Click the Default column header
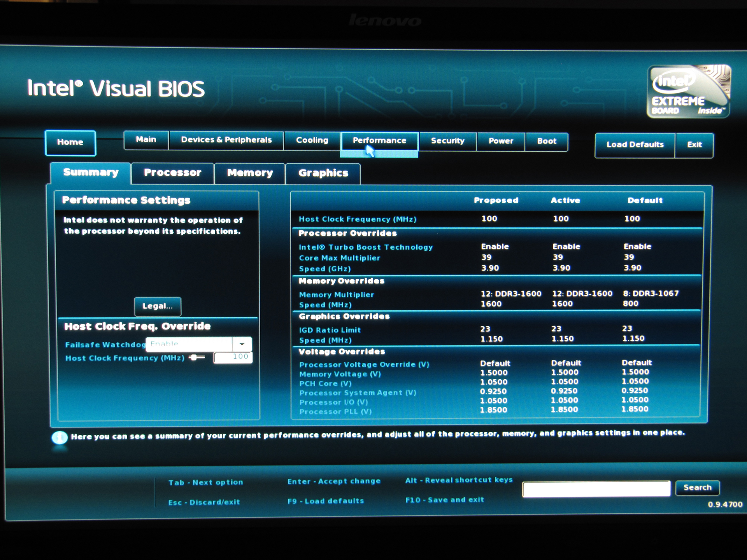This screenshot has width=747, height=560. coord(645,201)
